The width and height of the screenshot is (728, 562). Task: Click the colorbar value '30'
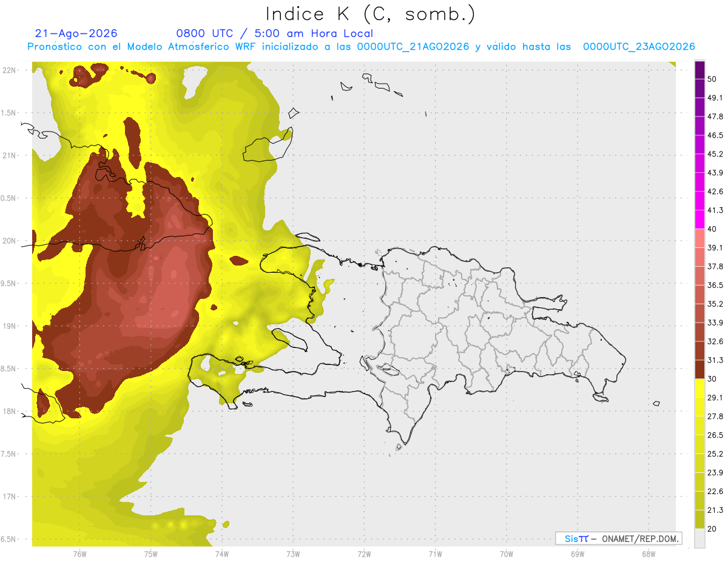pyautogui.click(x=712, y=379)
